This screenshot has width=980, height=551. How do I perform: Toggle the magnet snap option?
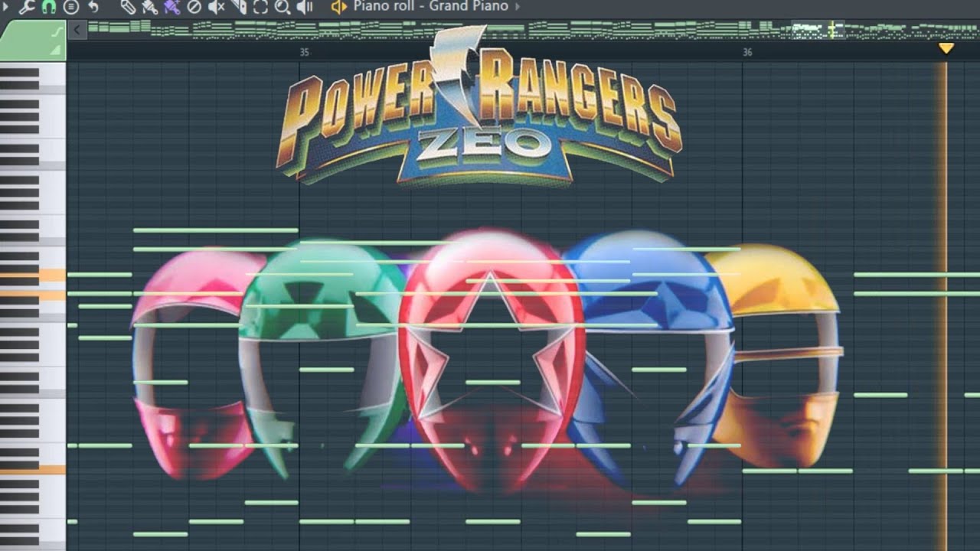coord(49,7)
